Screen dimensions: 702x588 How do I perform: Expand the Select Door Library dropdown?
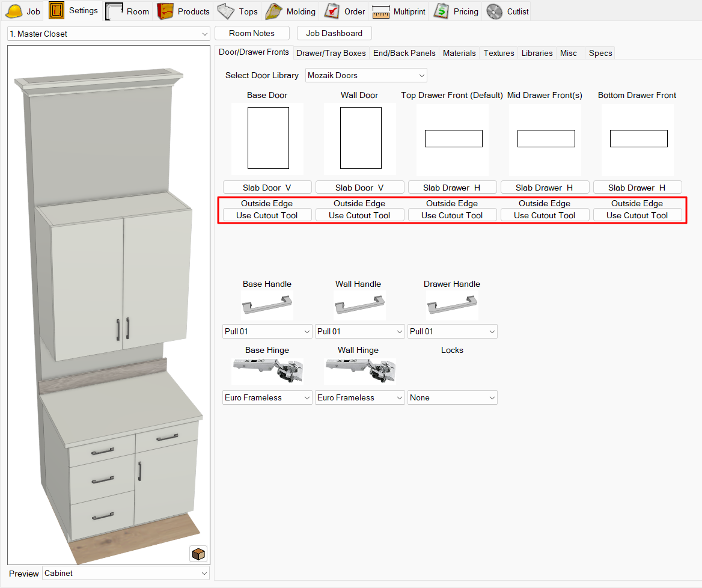(x=366, y=75)
